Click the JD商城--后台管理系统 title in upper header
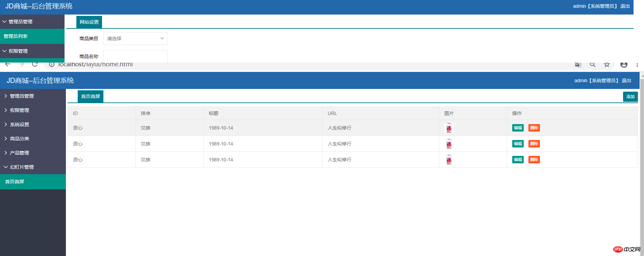The height and width of the screenshot is (256, 644). (x=39, y=6)
